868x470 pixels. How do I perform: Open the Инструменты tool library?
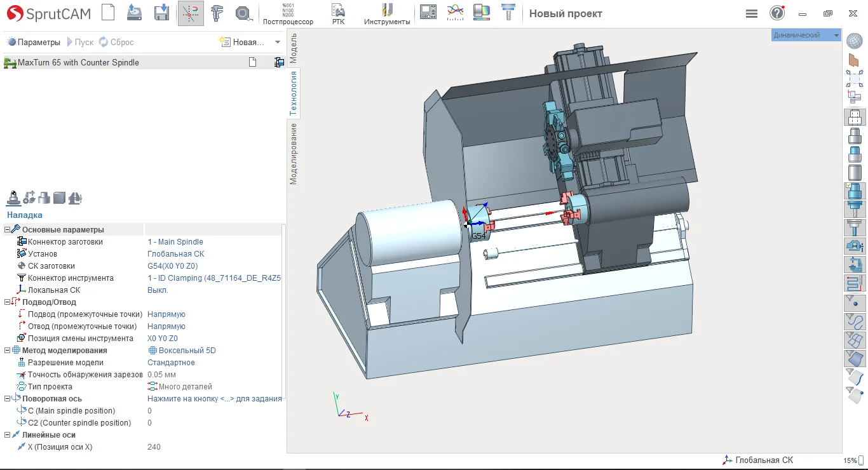387,14
